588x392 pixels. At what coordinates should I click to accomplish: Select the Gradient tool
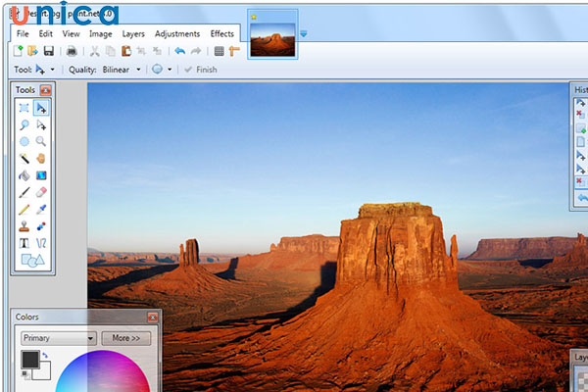pyautogui.click(x=41, y=175)
